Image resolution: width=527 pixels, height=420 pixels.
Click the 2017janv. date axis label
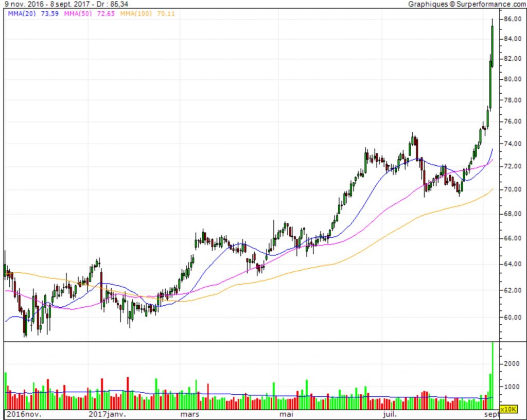(107, 414)
